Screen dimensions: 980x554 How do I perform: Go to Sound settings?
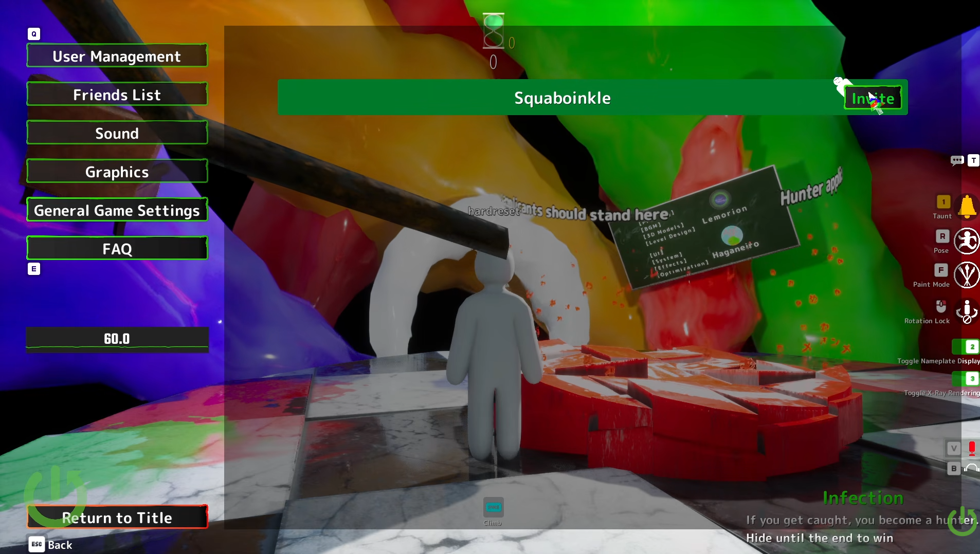(117, 133)
